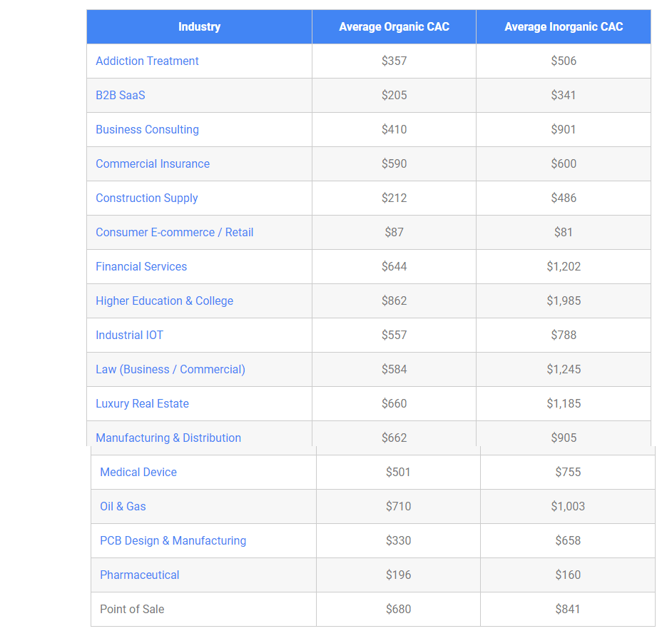Open the Financial Services link
This screenshot has width=672, height=641.
coord(141,267)
